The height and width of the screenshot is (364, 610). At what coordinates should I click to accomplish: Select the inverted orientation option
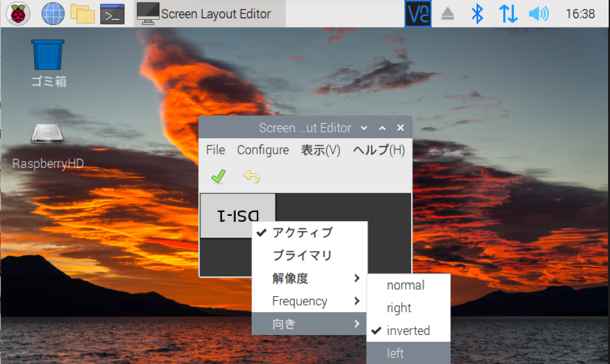[408, 331]
